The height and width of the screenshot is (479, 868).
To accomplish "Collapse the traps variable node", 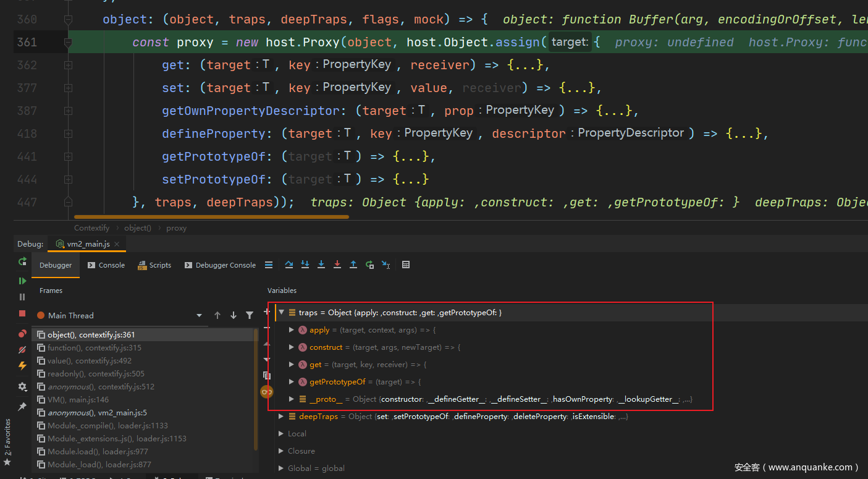I will 281,313.
